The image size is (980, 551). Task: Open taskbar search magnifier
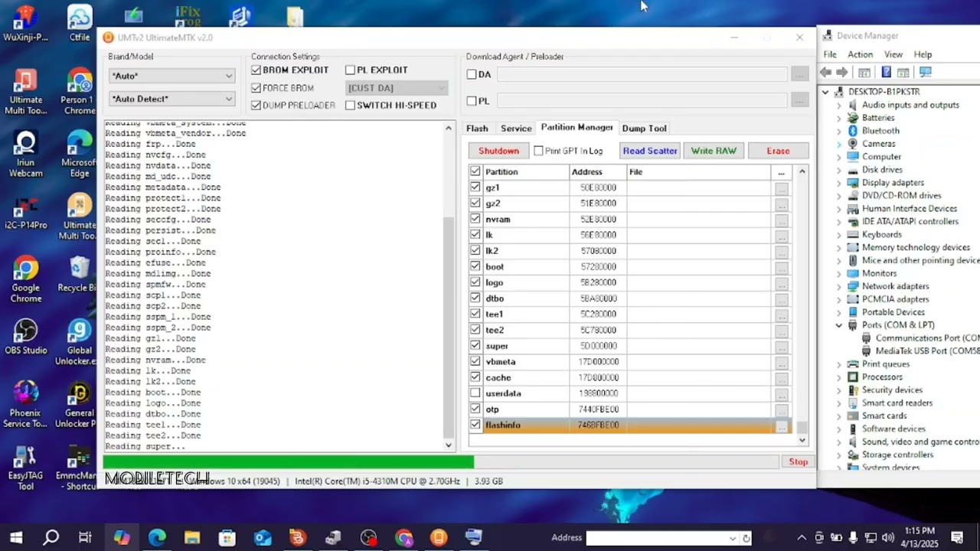[x=51, y=537]
